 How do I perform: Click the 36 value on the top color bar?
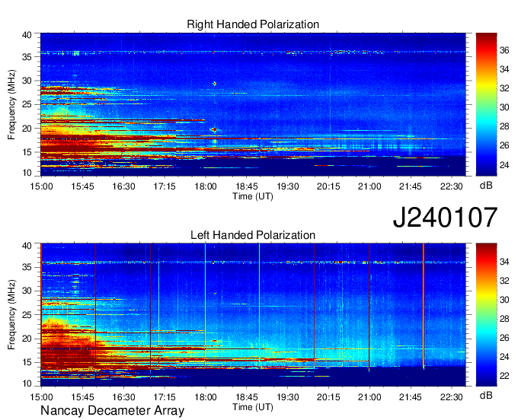tap(504, 50)
